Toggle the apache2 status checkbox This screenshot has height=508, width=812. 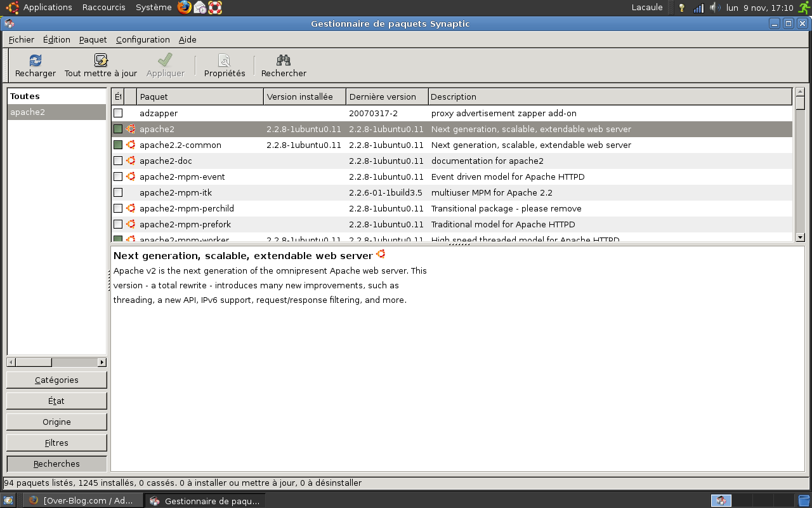(118, 129)
